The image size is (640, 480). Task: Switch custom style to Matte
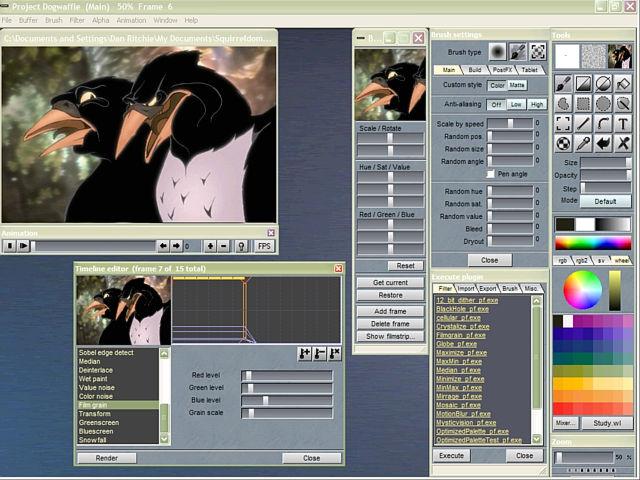pos(517,85)
